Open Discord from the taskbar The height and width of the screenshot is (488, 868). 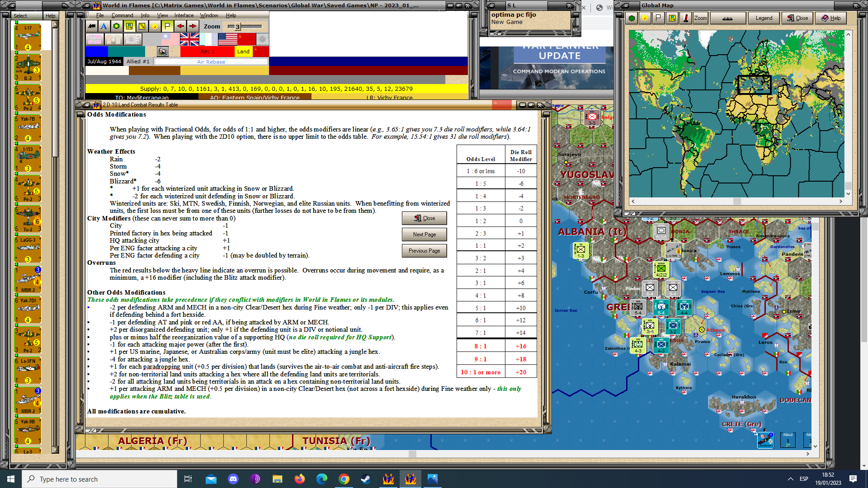tap(233, 479)
